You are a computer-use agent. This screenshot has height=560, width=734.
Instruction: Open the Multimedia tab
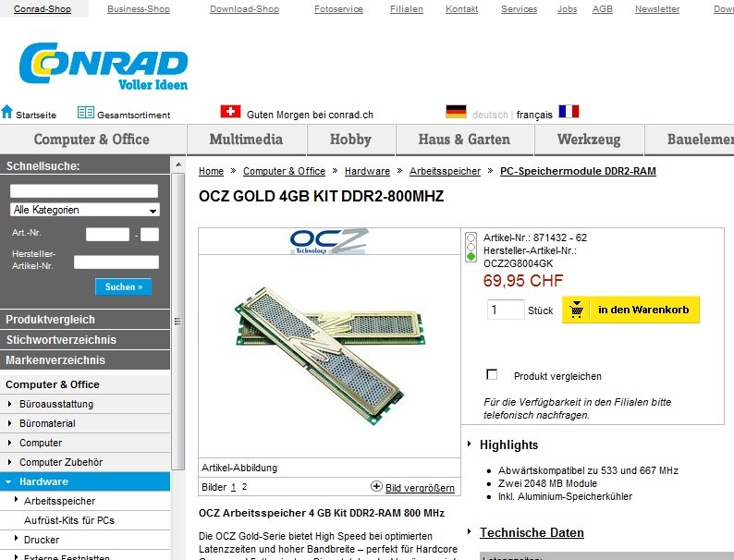247,140
